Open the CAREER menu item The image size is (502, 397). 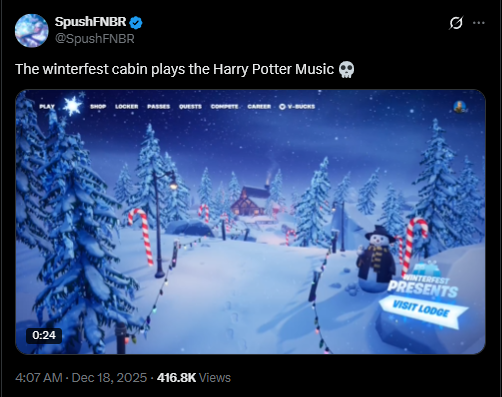click(259, 107)
